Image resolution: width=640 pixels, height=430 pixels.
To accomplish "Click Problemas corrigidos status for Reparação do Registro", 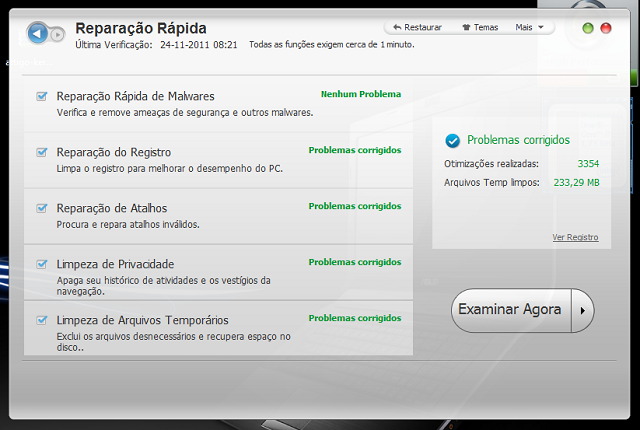I will (x=355, y=150).
